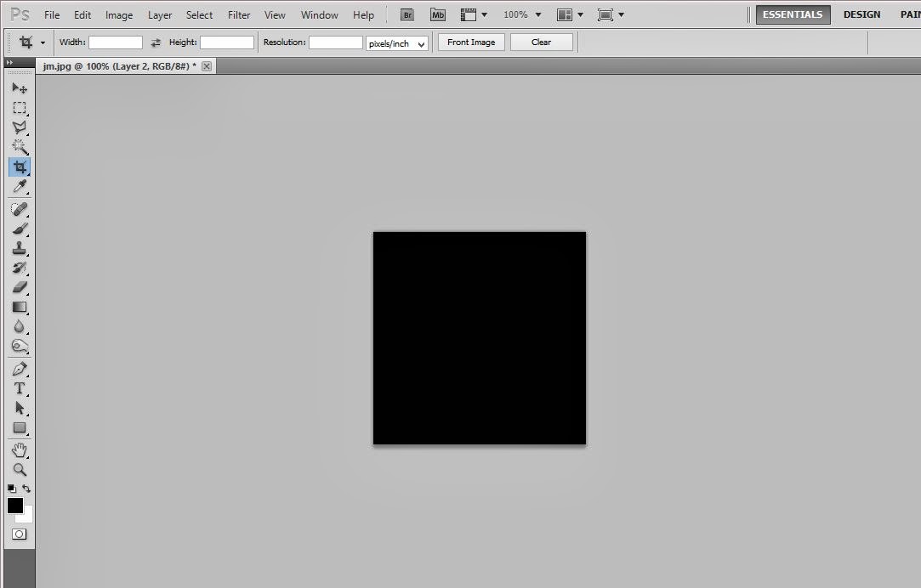Swap width and height values
The height and width of the screenshot is (588, 921).
156,42
